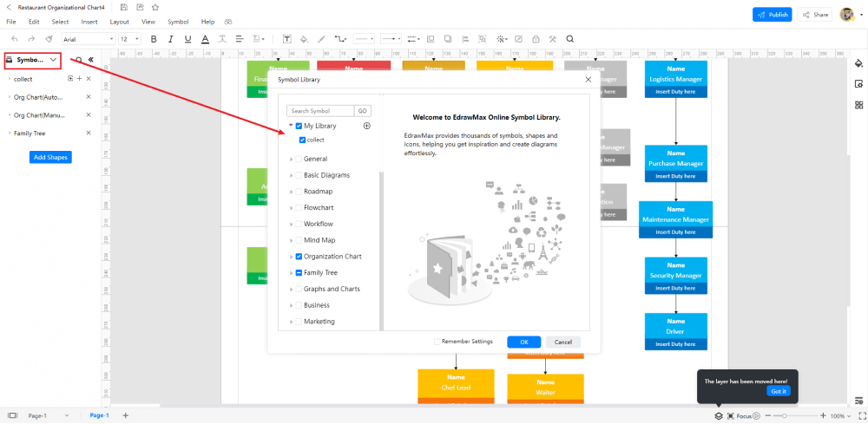Uncheck the collect checkbox in dialog
The height and width of the screenshot is (424, 868).
coord(302,140)
